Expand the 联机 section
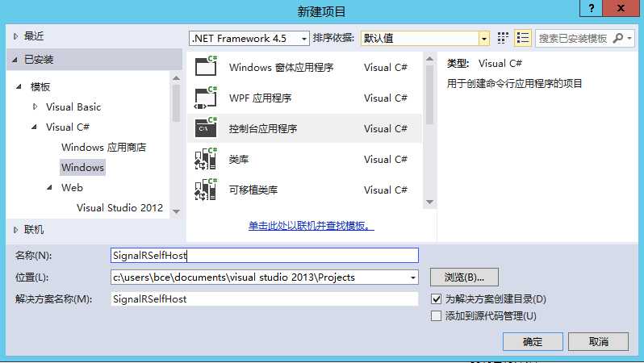The width and height of the screenshot is (644, 363). tap(15, 230)
